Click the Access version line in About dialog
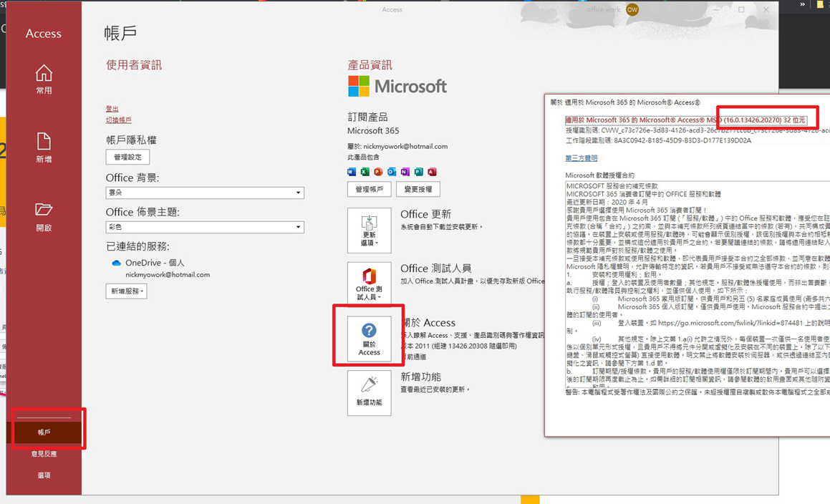Viewport: 830px width, 504px height. 686,120
